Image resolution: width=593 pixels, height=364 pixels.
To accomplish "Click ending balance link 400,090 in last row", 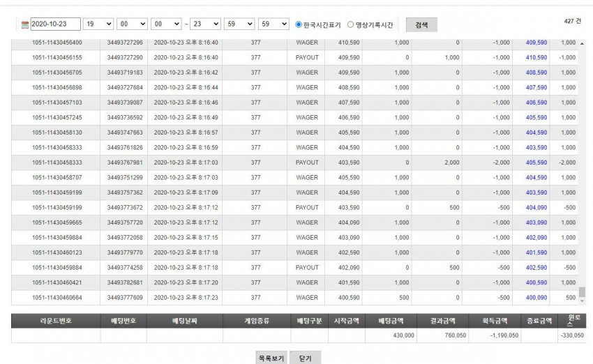I will tap(536, 298).
